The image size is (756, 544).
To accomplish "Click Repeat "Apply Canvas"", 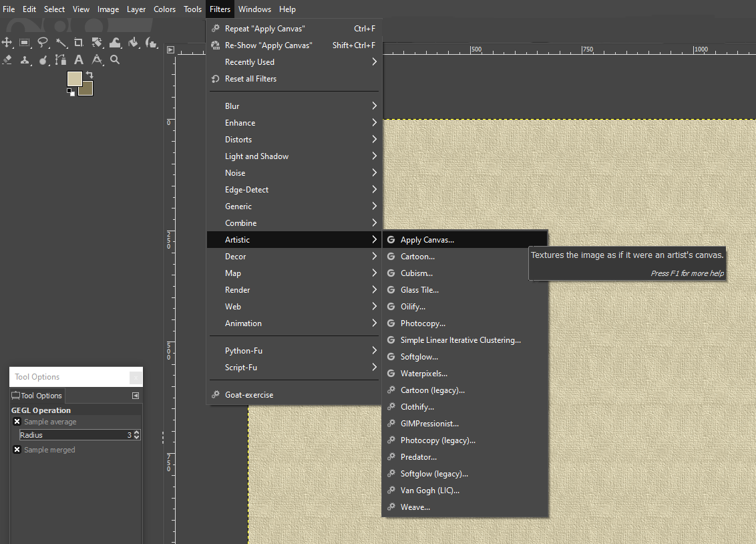I will point(264,29).
